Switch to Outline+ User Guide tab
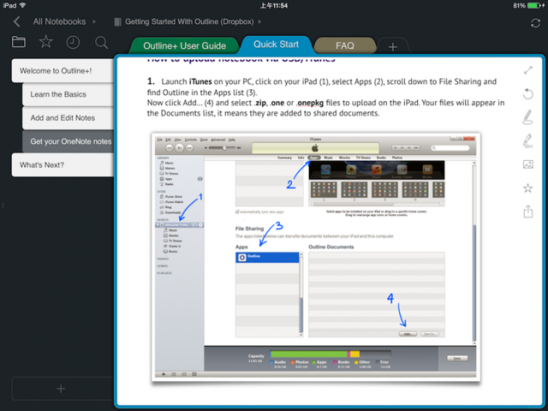The image size is (548, 411). (x=184, y=46)
